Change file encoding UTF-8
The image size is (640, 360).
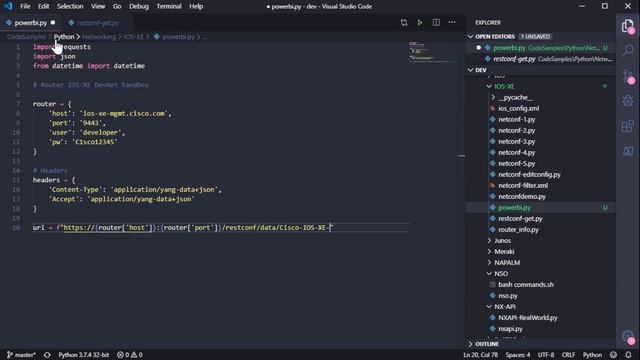(546, 355)
